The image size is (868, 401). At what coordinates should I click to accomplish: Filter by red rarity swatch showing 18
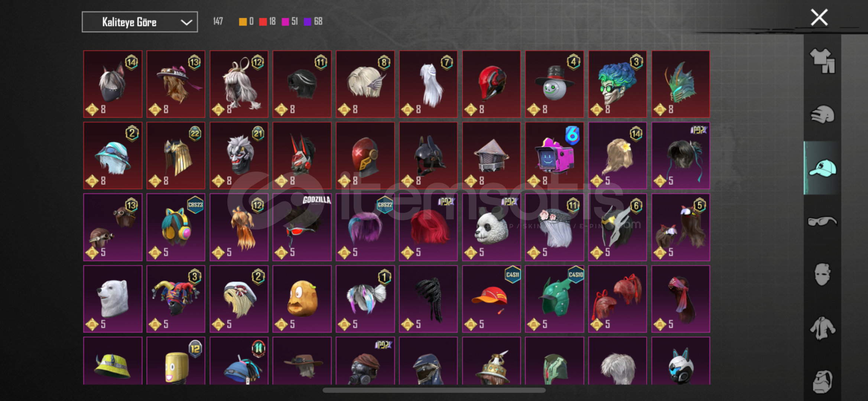267,22
